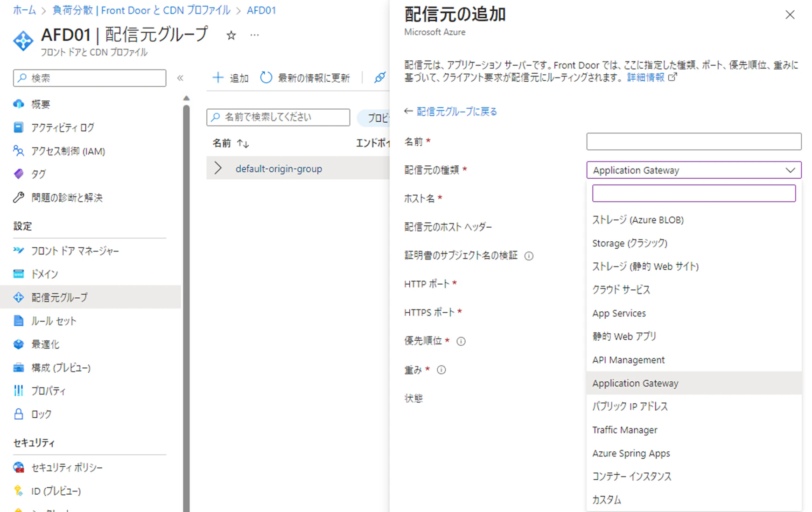Expand the default-origin-group row

click(218, 168)
